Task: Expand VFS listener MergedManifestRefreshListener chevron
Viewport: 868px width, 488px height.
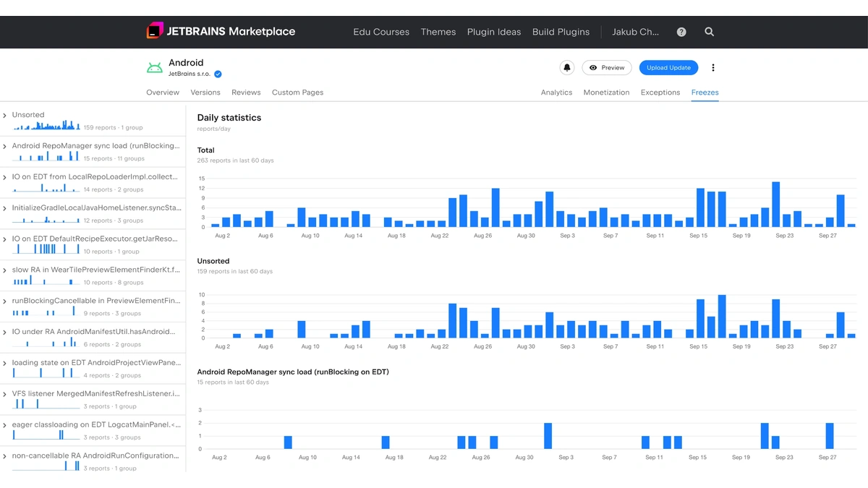Action: (5, 394)
